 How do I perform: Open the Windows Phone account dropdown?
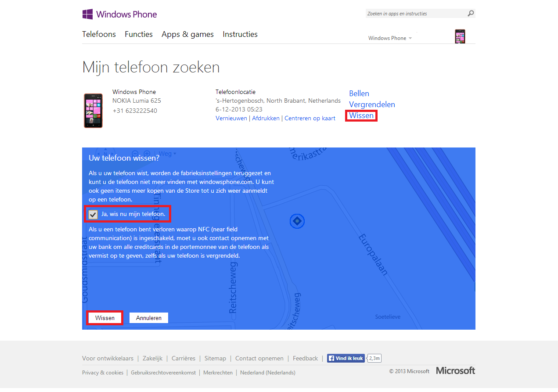click(390, 38)
